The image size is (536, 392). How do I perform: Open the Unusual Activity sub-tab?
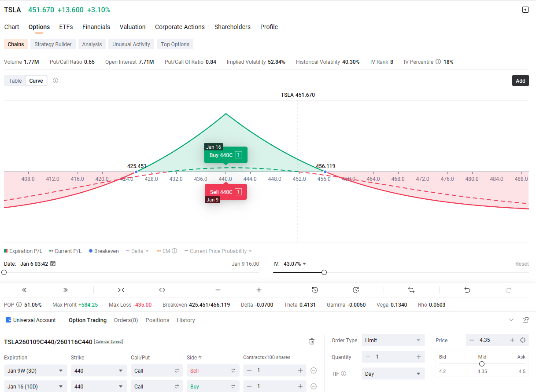[x=131, y=44]
